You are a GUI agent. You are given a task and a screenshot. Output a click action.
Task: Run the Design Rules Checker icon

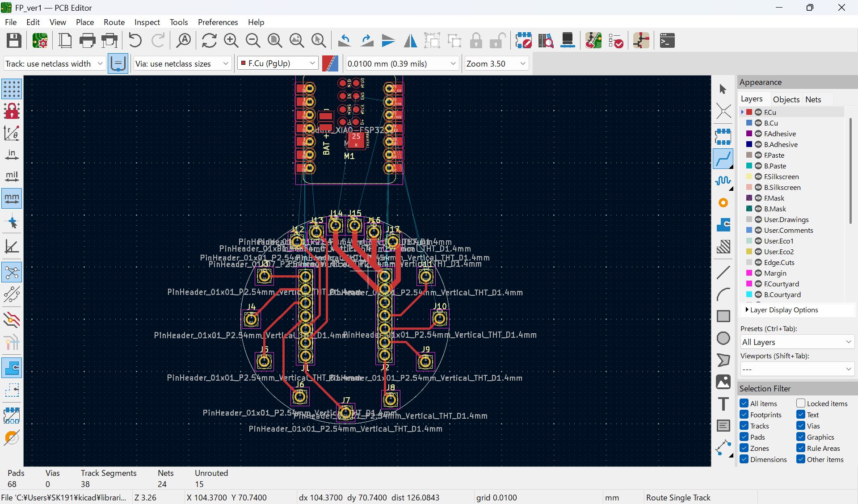coord(616,41)
